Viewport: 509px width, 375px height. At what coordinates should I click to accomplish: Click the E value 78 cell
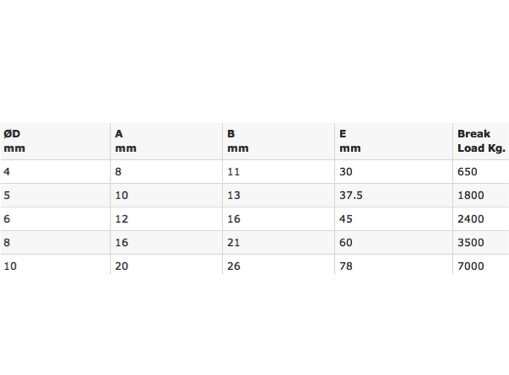394,265
